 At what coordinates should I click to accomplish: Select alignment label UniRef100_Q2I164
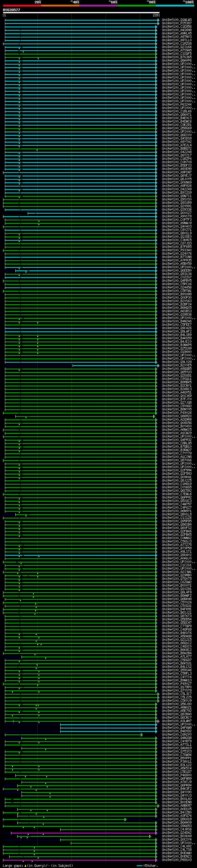click(176, 47)
